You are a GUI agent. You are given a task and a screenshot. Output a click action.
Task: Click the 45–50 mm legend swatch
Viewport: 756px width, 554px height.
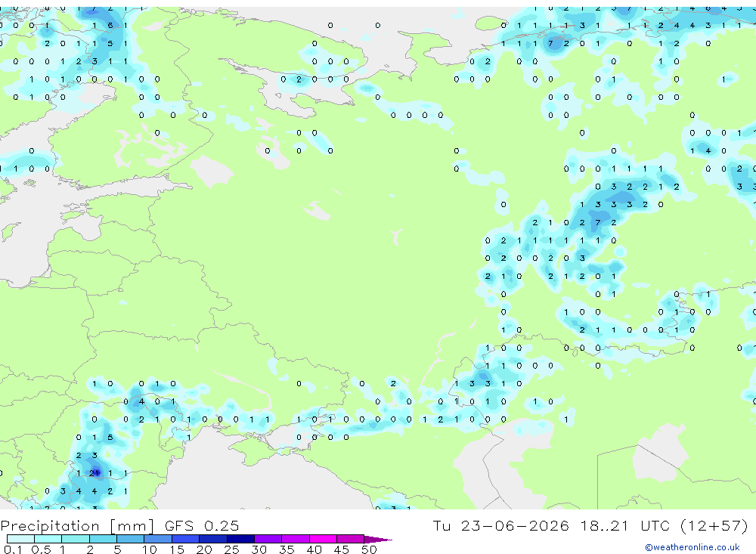tap(351, 539)
